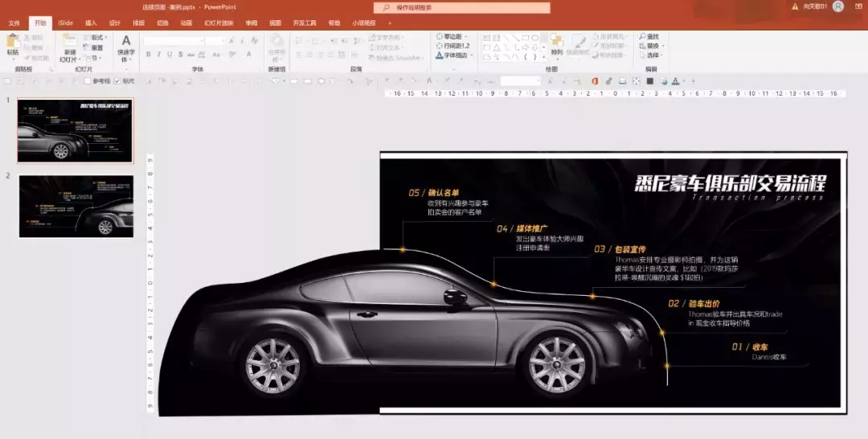The width and height of the screenshot is (868, 439).
Task: Click the 快速字体 large A icon
Action: click(x=125, y=41)
